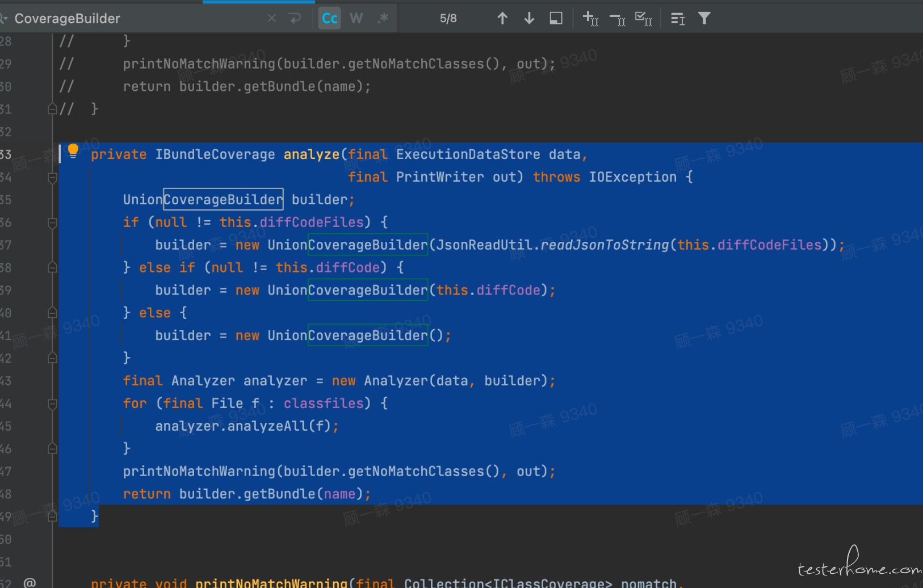The image size is (923, 588).
Task: Toggle fold marker at analyze method's closing brace
Action: 52,516
